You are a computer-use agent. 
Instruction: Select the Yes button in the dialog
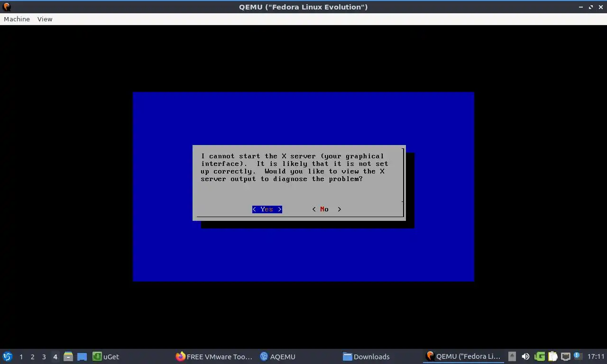click(x=267, y=209)
